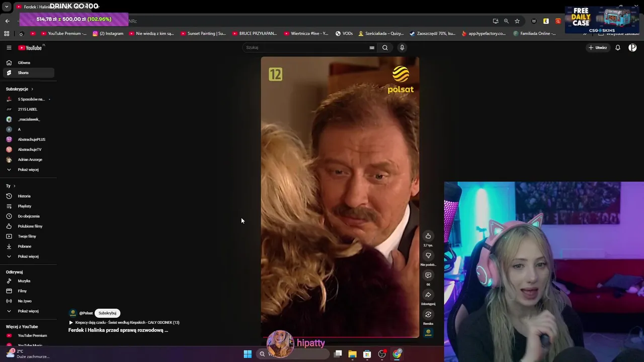Open the Windows Start menu
The image size is (644, 362).
click(x=248, y=354)
